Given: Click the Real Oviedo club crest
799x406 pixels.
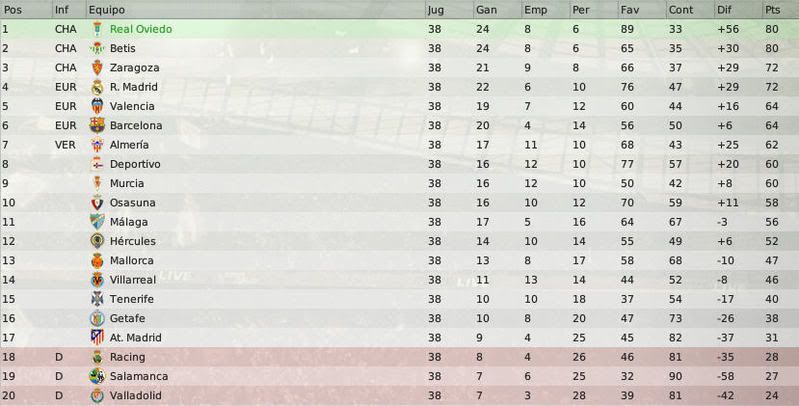Looking at the screenshot, I should (x=97, y=29).
